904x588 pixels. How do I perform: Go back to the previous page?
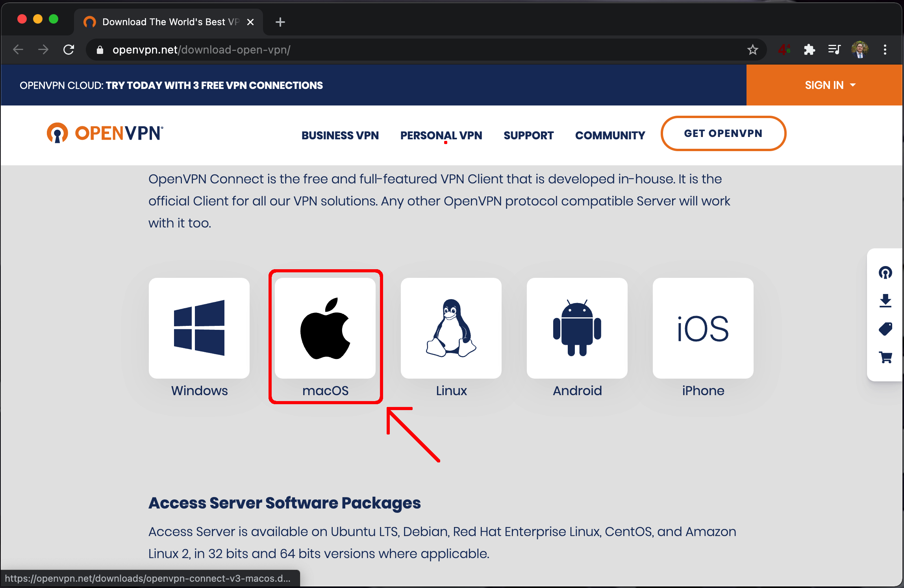(19, 50)
